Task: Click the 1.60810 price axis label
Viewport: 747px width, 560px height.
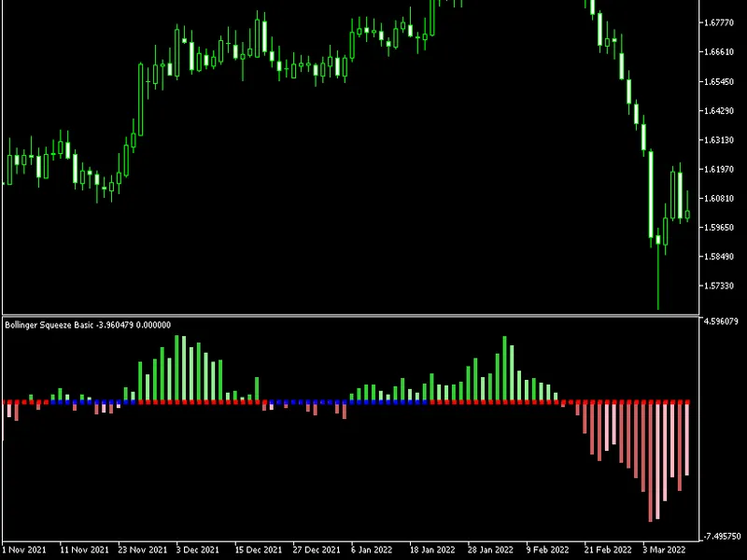Action: pos(719,198)
